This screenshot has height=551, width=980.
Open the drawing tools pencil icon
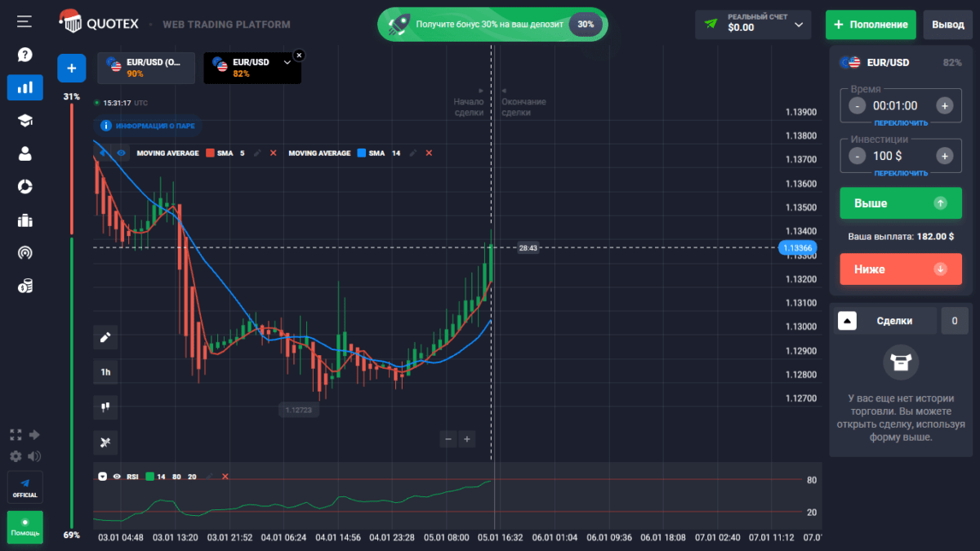pyautogui.click(x=105, y=337)
